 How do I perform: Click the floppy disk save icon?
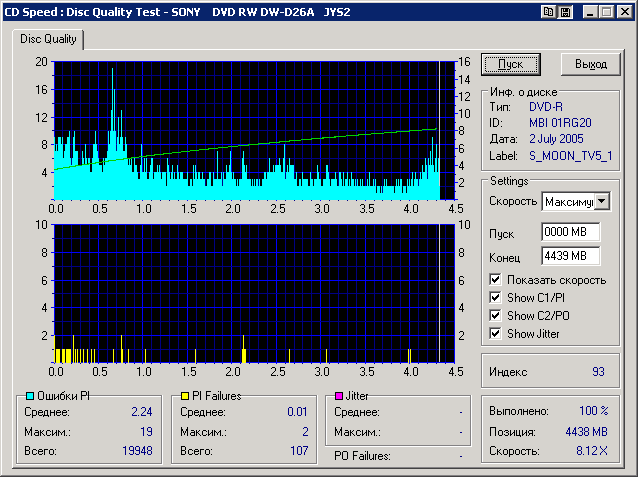[x=565, y=12]
